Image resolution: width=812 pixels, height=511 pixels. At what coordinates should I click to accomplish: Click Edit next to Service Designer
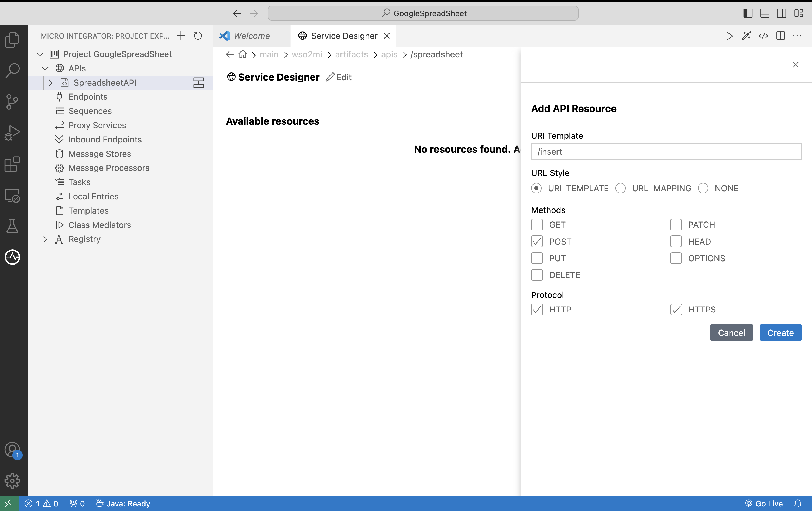coord(339,77)
